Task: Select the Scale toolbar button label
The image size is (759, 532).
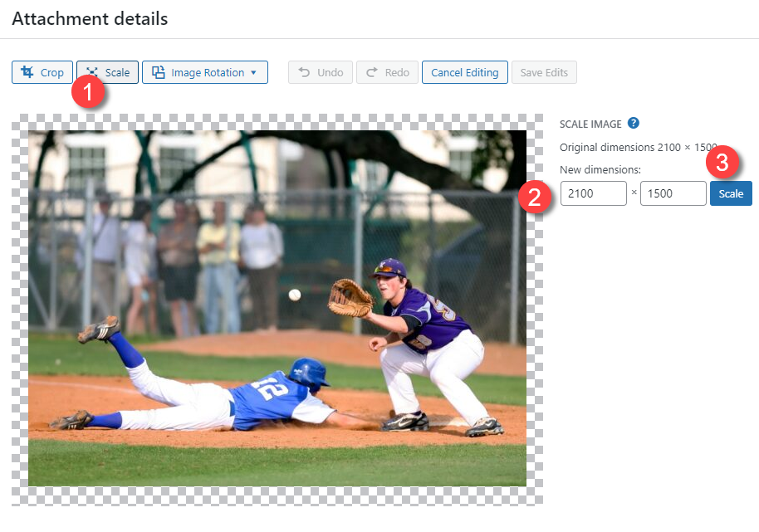Action: coord(117,72)
